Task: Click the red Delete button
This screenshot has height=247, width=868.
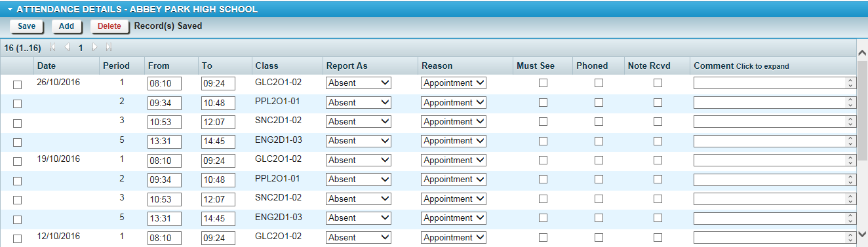Action: (x=109, y=26)
